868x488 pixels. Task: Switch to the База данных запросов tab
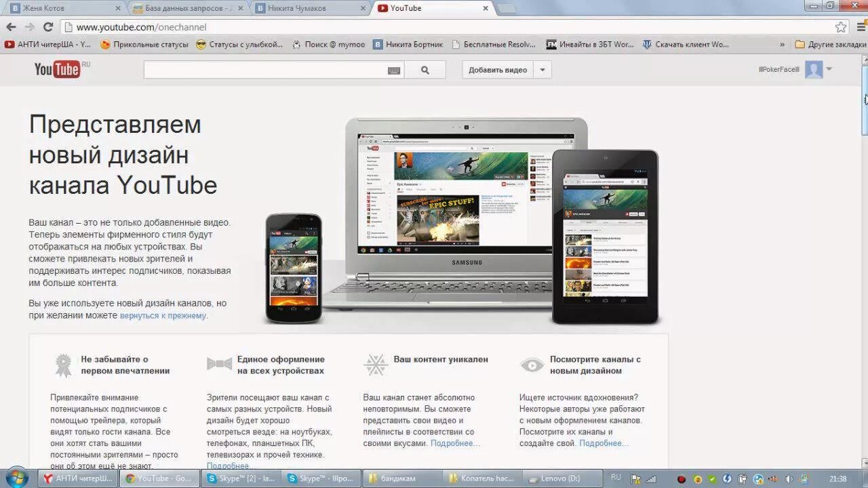click(x=186, y=8)
